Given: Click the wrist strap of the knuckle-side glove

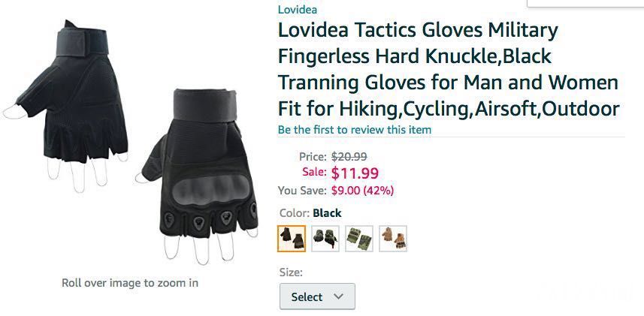Looking at the screenshot, I should (205, 106).
